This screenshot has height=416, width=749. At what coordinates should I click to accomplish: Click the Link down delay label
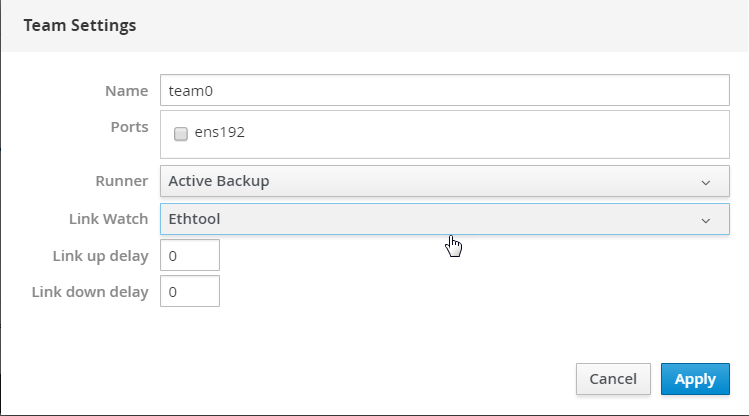point(90,292)
